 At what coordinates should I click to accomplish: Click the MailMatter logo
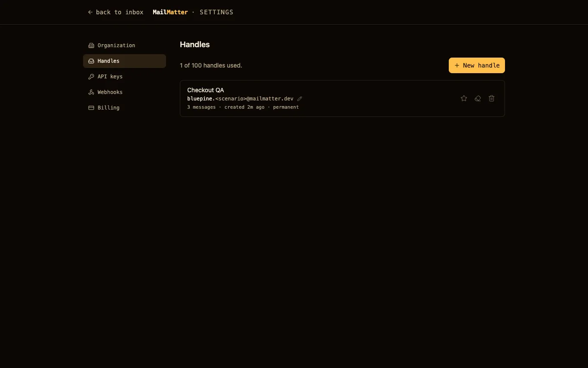pyautogui.click(x=170, y=12)
